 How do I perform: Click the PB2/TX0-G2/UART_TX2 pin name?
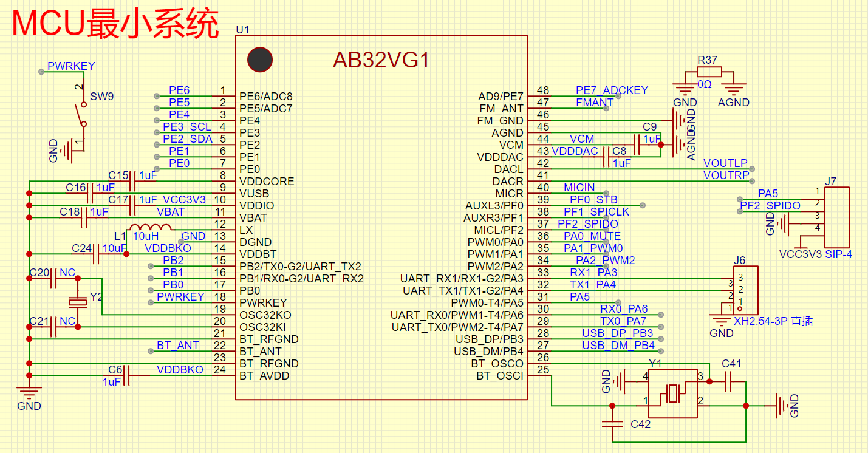coord(300,266)
